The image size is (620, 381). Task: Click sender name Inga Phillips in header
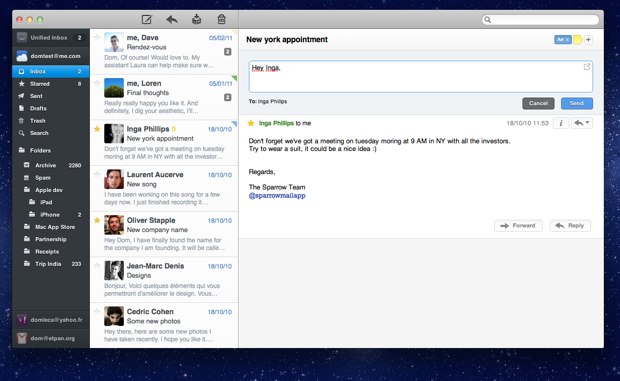tap(276, 123)
